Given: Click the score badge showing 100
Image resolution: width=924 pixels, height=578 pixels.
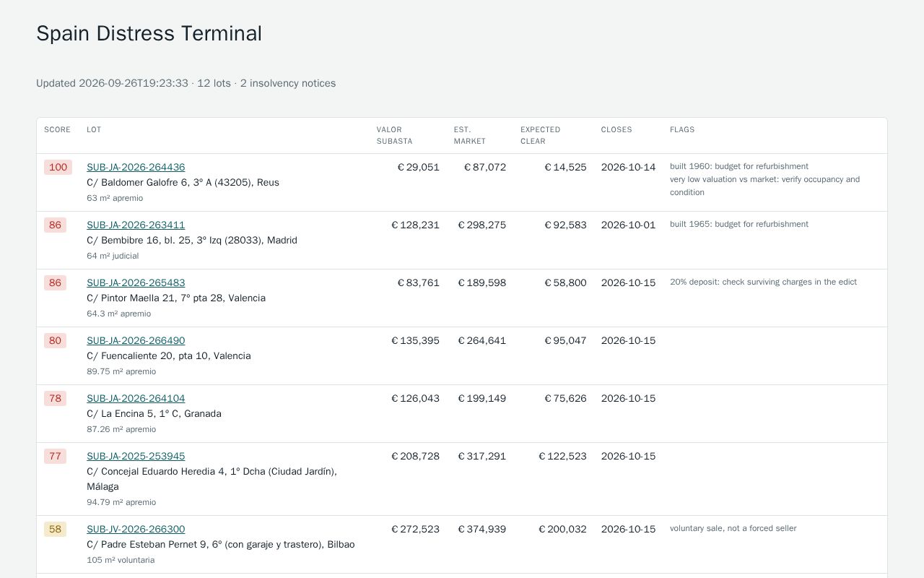Looking at the screenshot, I should pyautogui.click(x=58, y=168).
